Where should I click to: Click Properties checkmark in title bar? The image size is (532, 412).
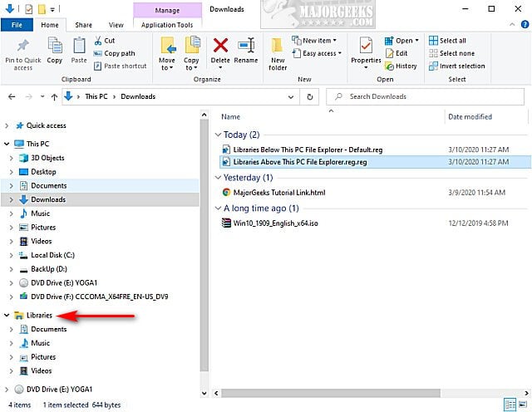[x=29, y=9]
